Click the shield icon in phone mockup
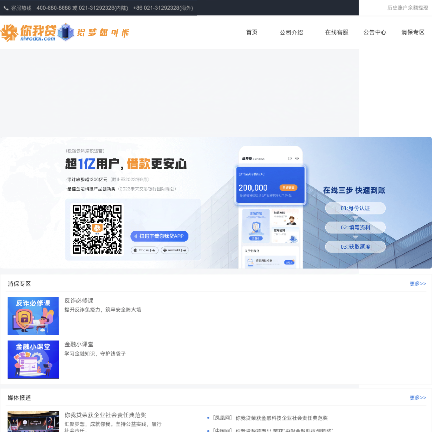The image size is (432, 432). click(256, 227)
